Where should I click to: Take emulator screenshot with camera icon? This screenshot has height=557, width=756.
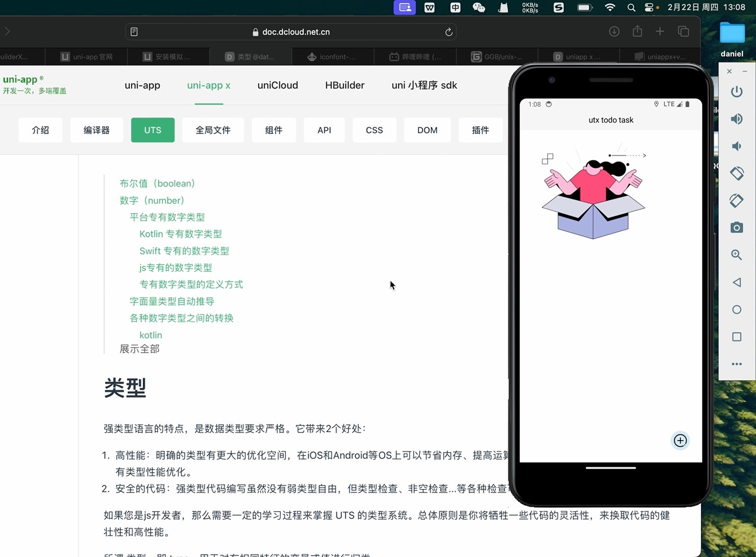[736, 227]
